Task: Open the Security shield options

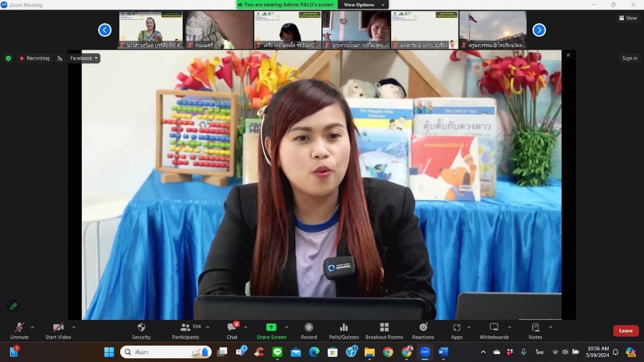Action: pyautogui.click(x=142, y=331)
